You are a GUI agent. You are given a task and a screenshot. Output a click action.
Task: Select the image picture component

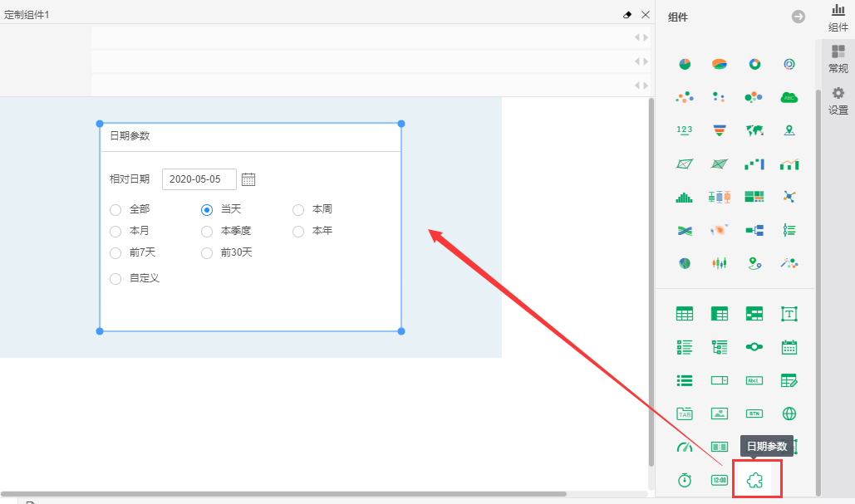(720, 413)
